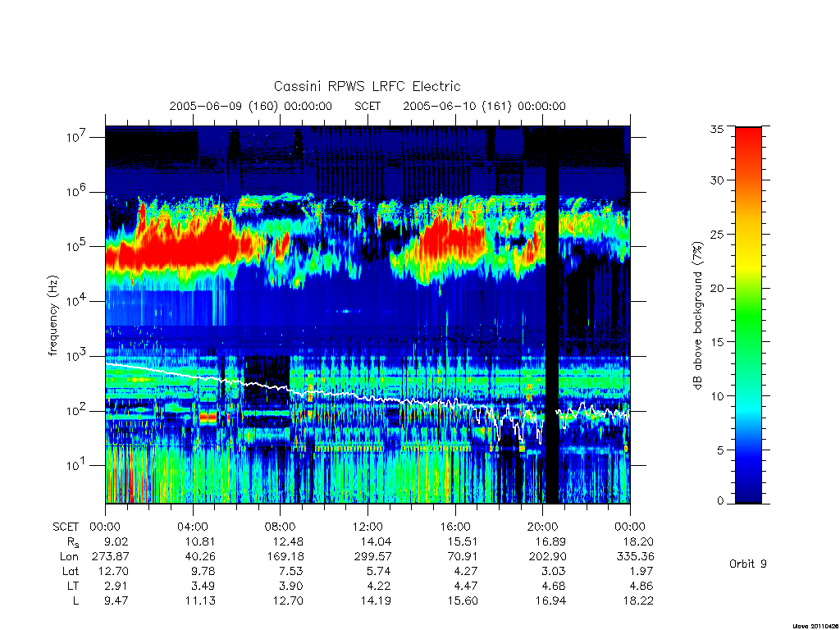840x630 pixels.
Task: Click the colorbar value 20
Action: (x=717, y=288)
